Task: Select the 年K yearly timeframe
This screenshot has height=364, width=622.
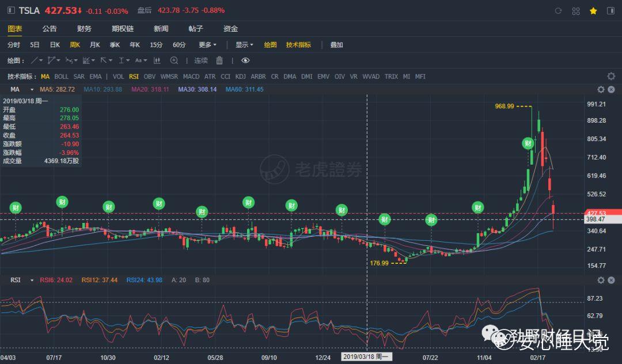Action: (135, 45)
